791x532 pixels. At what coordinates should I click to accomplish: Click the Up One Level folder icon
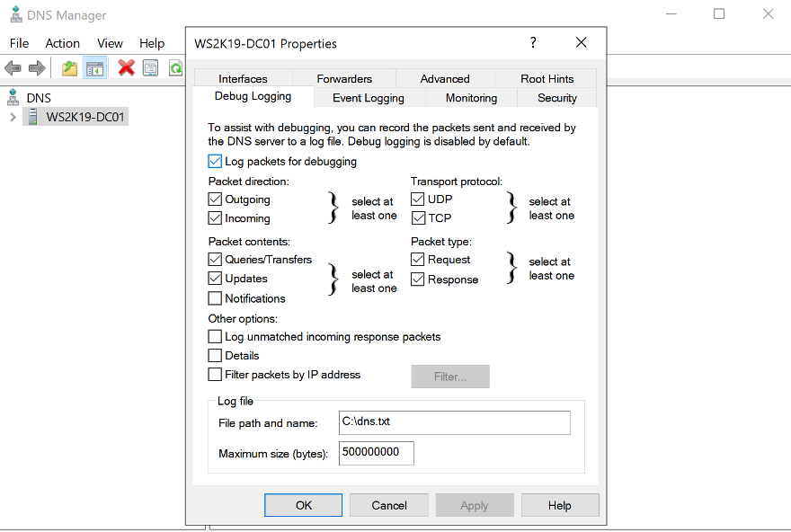[69, 68]
